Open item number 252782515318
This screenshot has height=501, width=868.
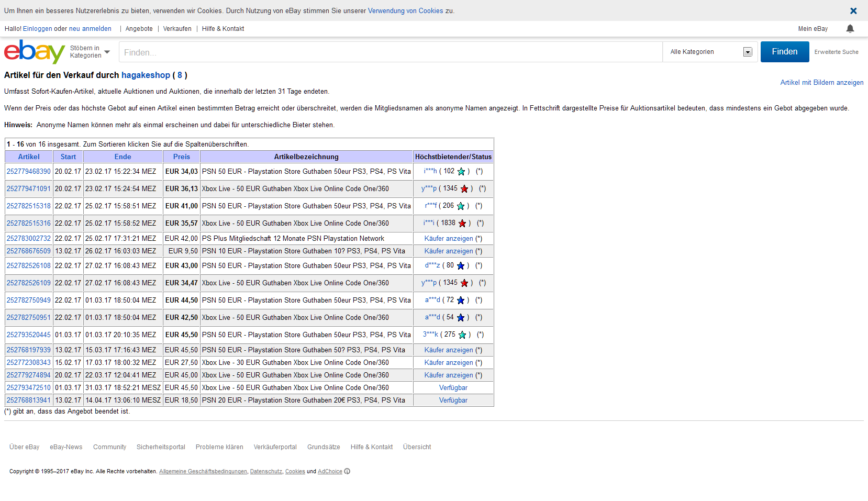pos(29,206)
